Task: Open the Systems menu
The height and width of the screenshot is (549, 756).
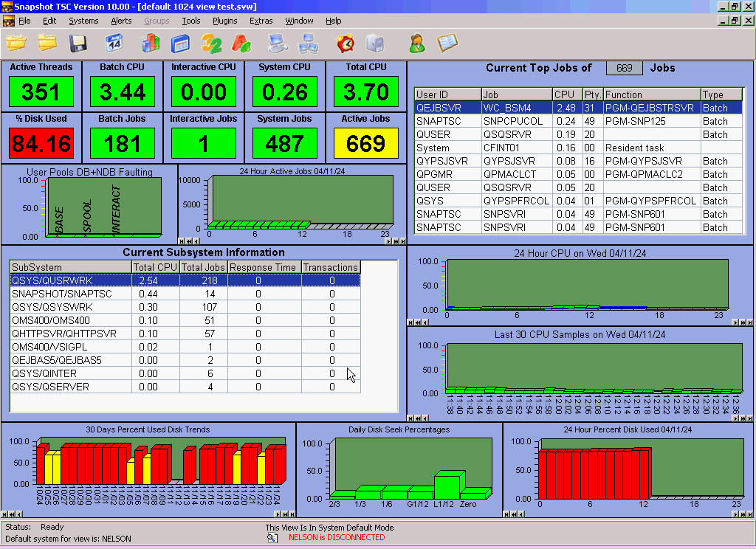Action: (83, 21)
